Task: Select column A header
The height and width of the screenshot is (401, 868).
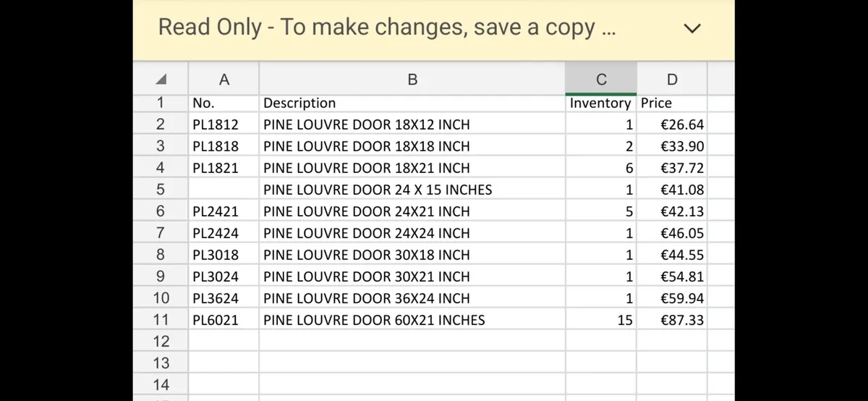Action: (224, 80)
